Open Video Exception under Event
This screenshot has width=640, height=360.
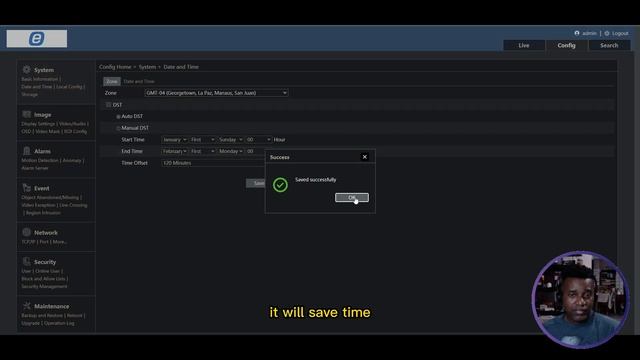tap(38, 205)
